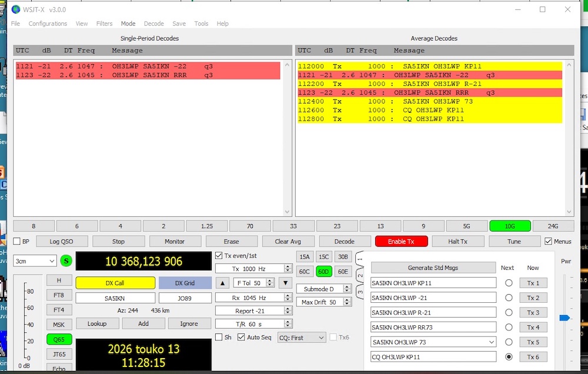Click Generate Std Msgs button
The image size is (588, 374).
(433, 268)
